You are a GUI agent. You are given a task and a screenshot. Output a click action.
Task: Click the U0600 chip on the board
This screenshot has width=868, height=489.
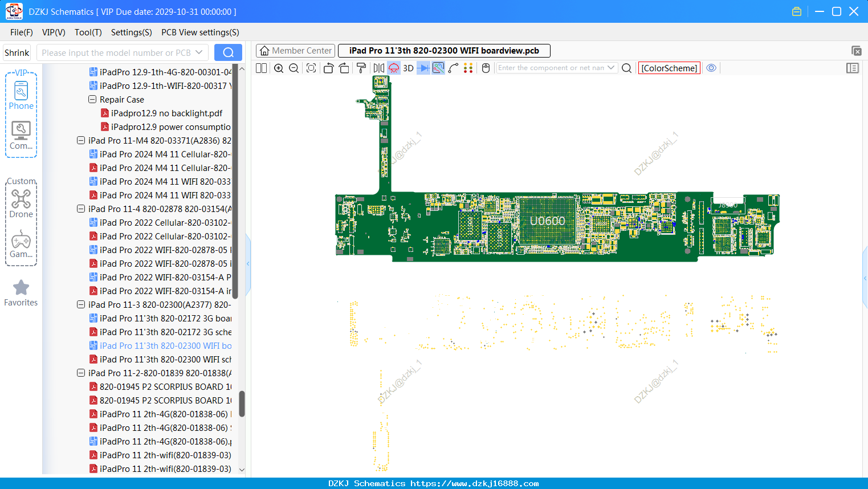click(x=548, y=221)
